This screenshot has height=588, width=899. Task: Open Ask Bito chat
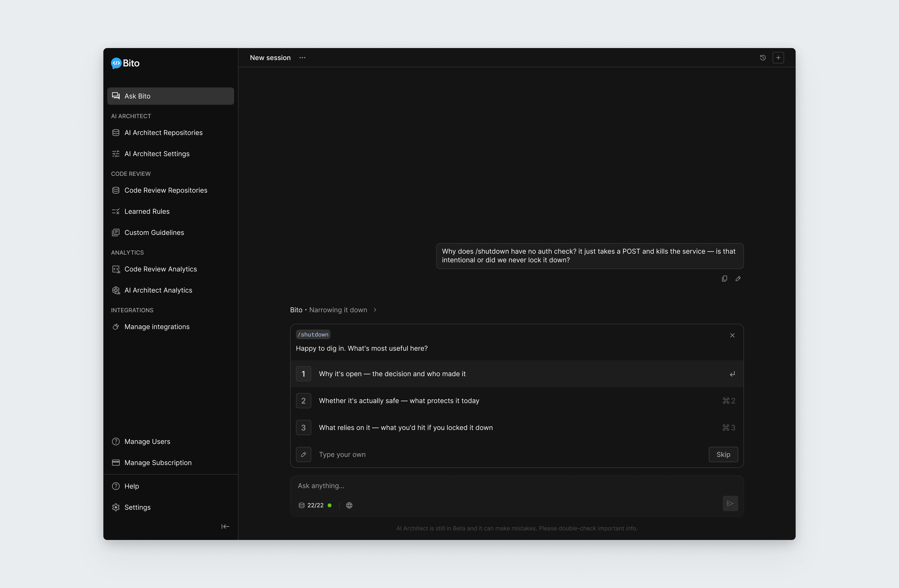coord(170,96)
